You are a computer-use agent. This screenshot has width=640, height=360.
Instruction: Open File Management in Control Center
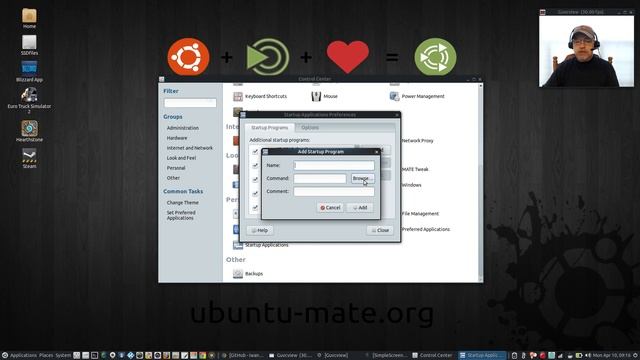click(x=420, y=213)
